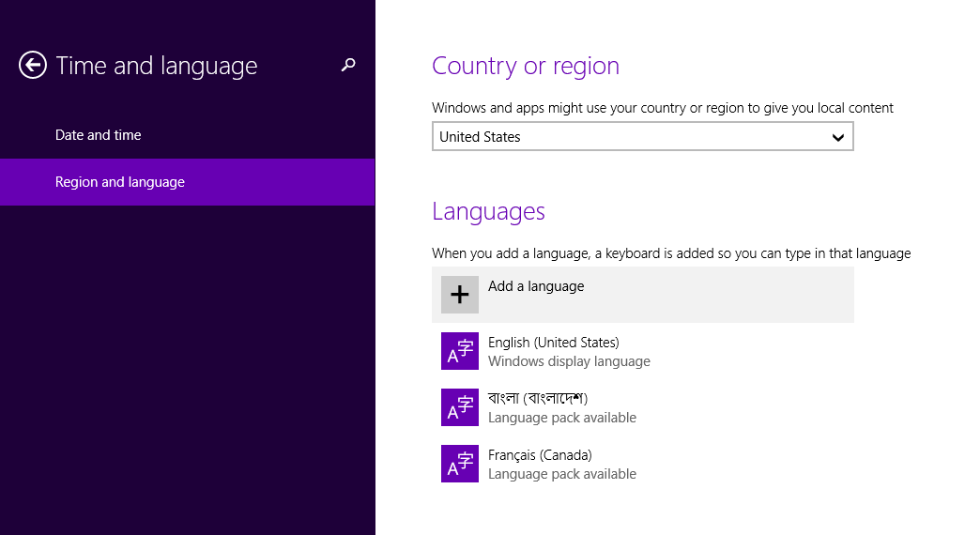Open search with the magnifier icon
The image size is (980, 535).
348,65
